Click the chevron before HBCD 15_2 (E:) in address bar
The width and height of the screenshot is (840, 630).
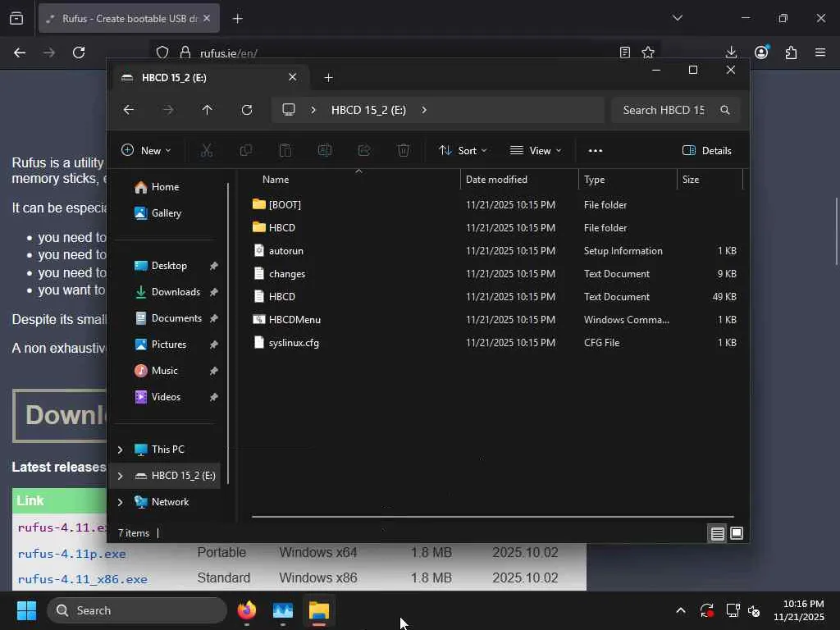(x=313, y=110)
